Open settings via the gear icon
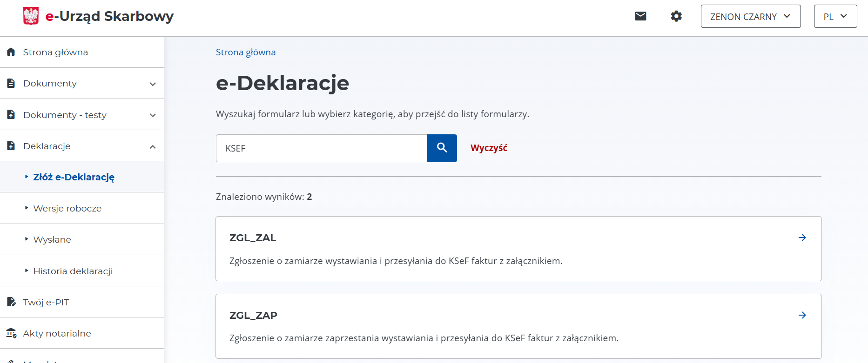Screen dimensions: 868x363 pyautogui.click(x=676, y=16)
